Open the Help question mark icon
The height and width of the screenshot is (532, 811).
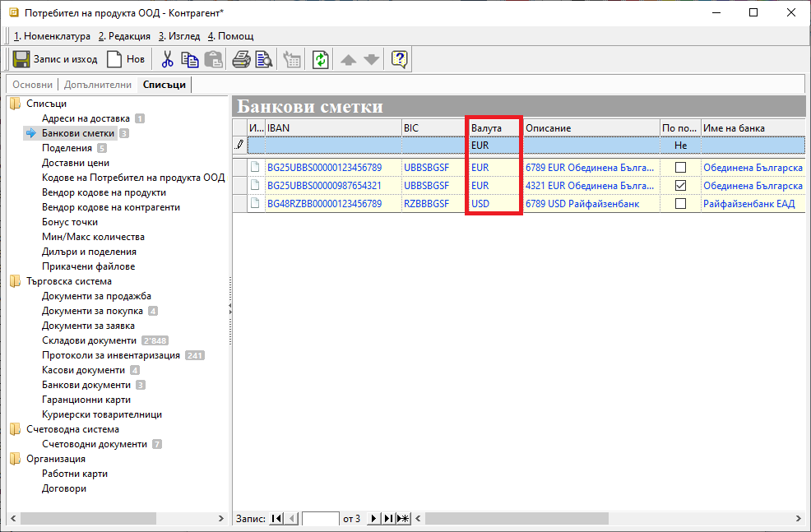pos(399,59)
